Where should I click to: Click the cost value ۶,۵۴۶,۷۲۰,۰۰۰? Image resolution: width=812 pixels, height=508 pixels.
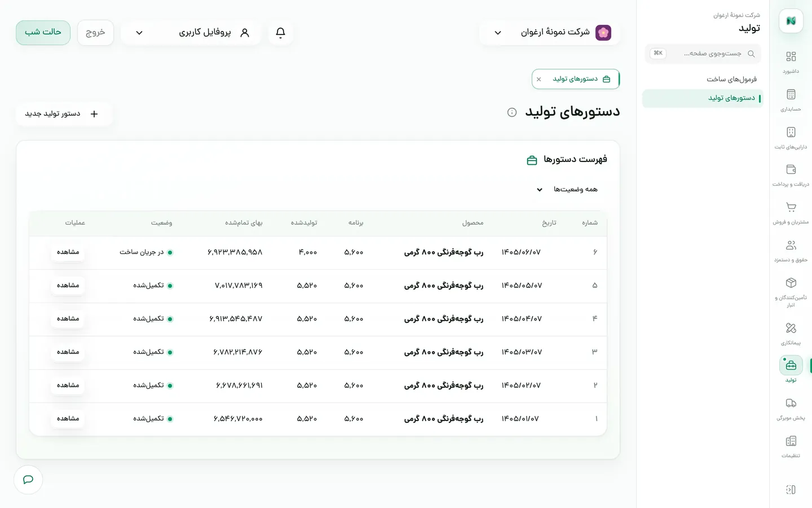238,419
